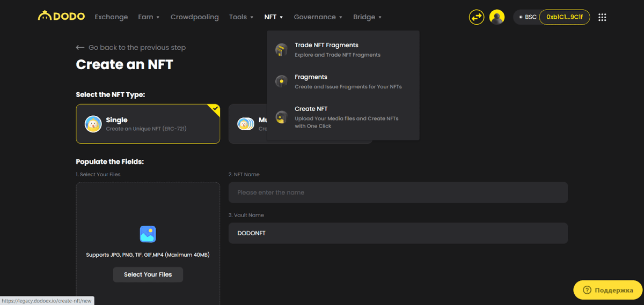Expand the Earn dropdown menu
The image size is (644, 305).
click(149, 17)
